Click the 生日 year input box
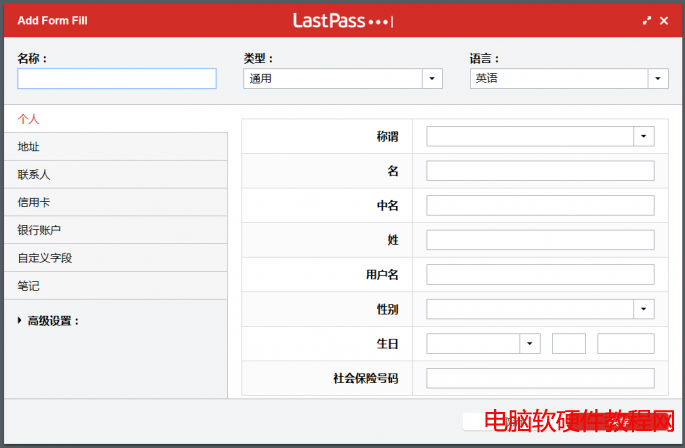Screen dimensions: 685x448 [626, 344]
